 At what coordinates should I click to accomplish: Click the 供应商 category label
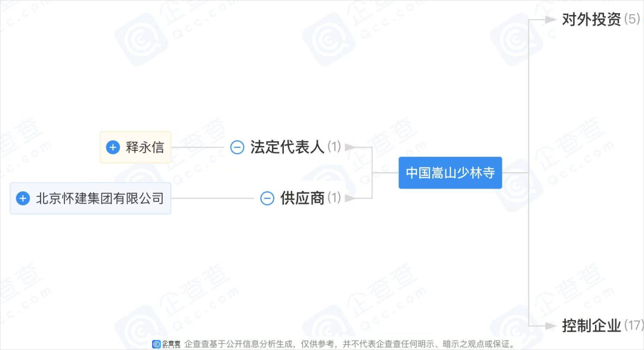coord(302,199)
